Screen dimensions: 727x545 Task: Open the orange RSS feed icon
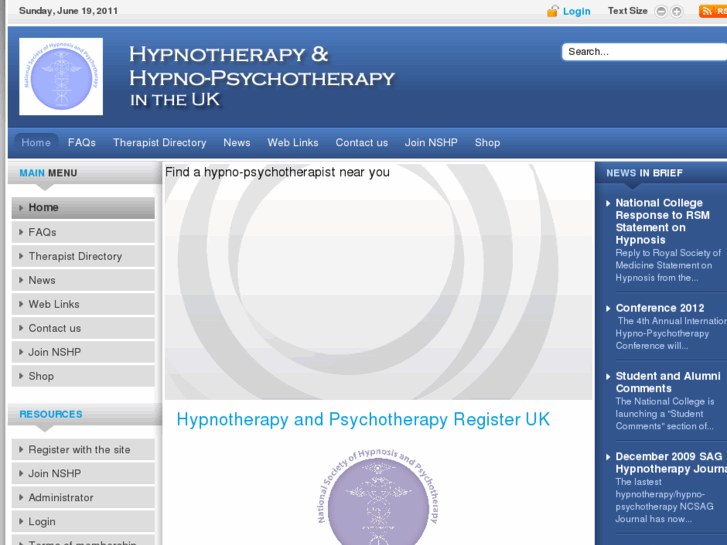click(x=713, y=11)
